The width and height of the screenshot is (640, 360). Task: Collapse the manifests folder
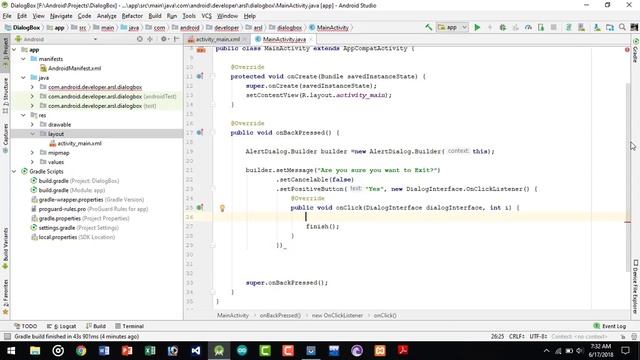click(x=23, y=59)
